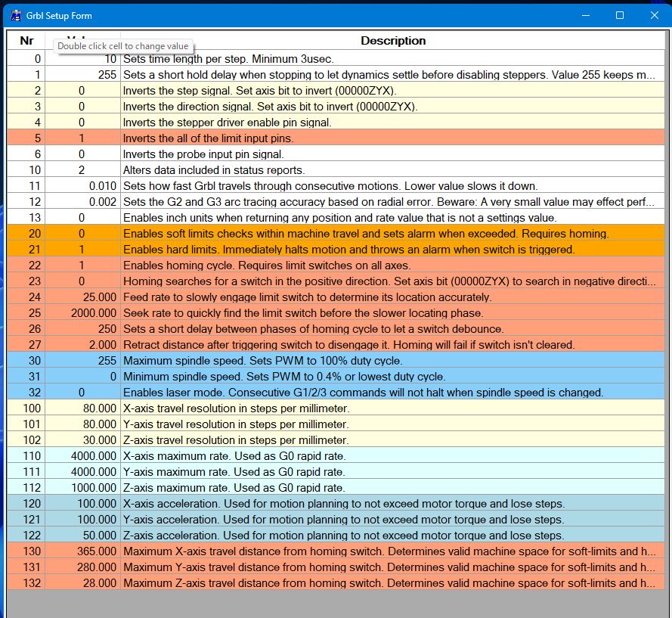Click value 1 for setting 5 limit pins

pyautogui.click(x=82, y=138)
